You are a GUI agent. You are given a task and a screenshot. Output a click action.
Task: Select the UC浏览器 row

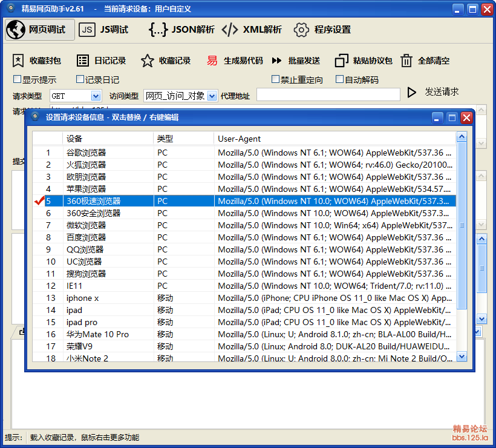[x=244, y=262]
